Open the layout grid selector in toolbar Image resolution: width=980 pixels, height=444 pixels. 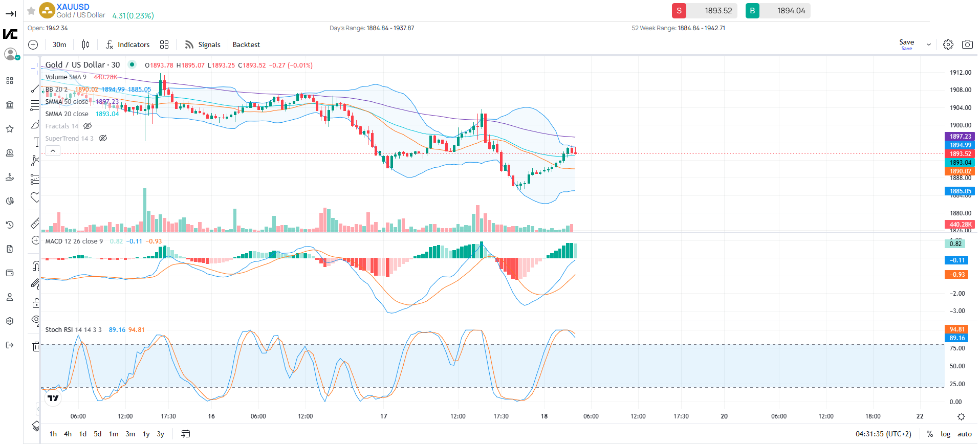pos(164,45)
